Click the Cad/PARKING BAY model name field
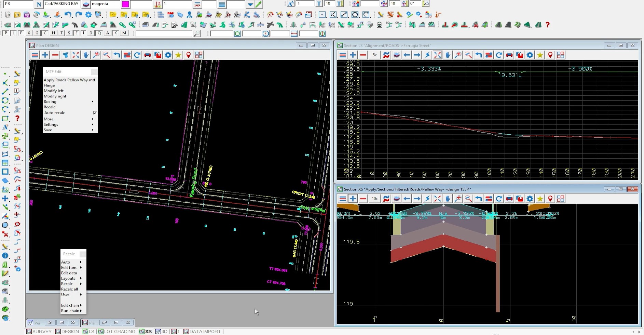Image resolution: width=644 pixels, height=335 pixels. point(62,4)
